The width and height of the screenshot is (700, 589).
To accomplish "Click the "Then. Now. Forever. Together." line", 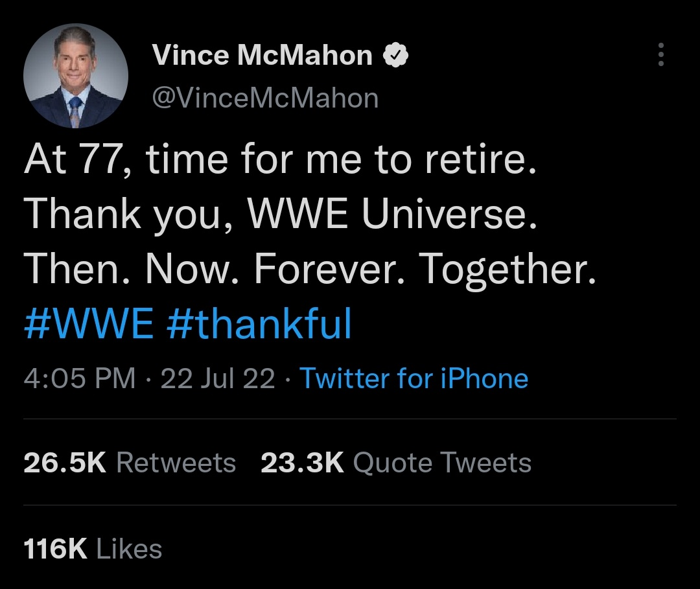I will click(309, 270).
